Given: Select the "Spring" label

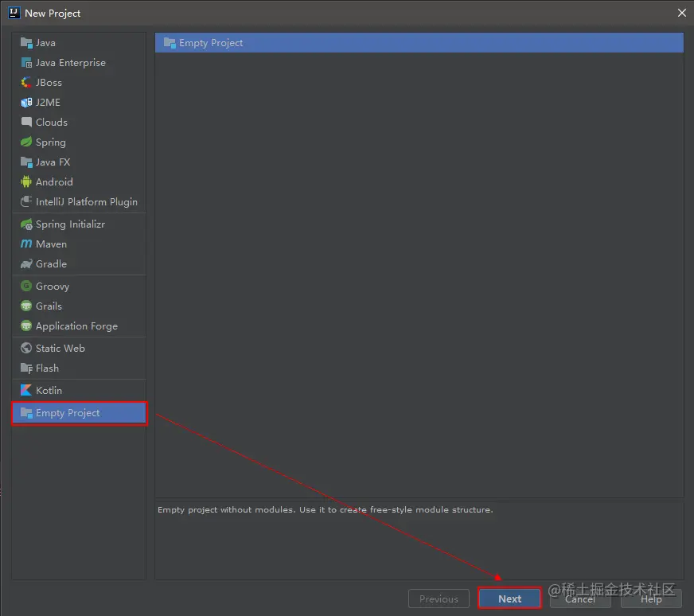Looking at the screenshot, I should (x=51, y=142).
